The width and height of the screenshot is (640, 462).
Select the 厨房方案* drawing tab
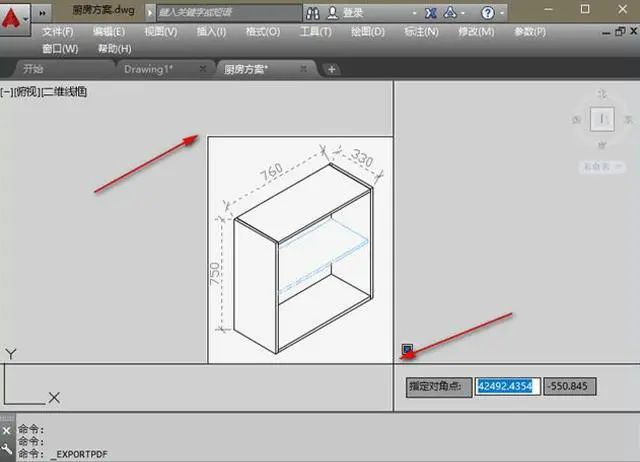tap(246, 69)
